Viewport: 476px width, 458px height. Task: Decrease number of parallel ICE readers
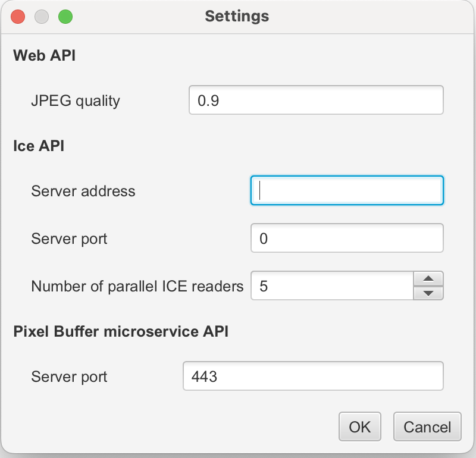[x=428, y=293]
